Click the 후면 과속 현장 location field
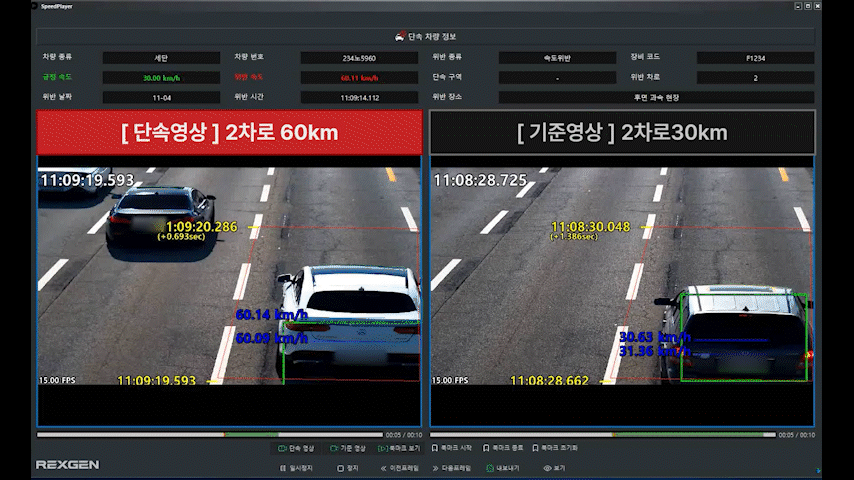 tap(656, 98)
